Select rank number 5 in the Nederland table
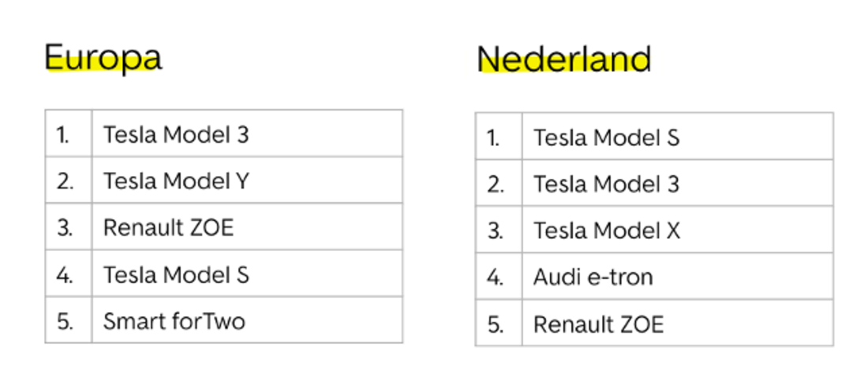868x388 pixels. coord(495,324)
